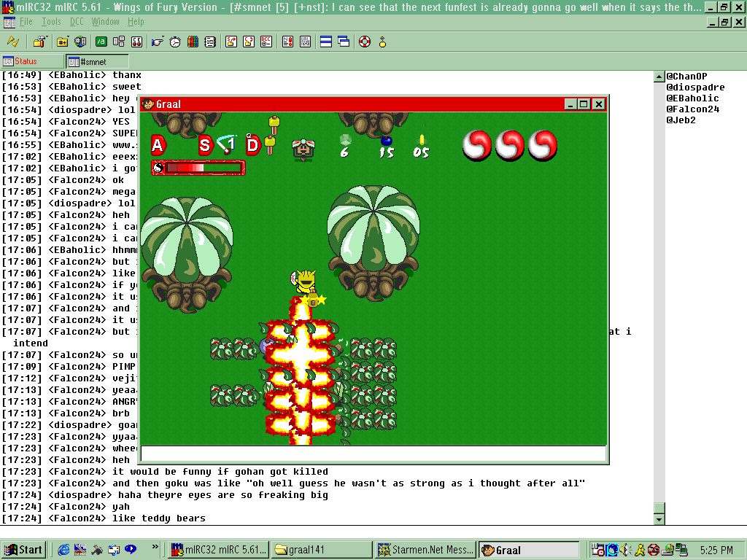Open the Aliases editor (/a icon)
This screenshot has width=747, height=560.
point(101,42)
